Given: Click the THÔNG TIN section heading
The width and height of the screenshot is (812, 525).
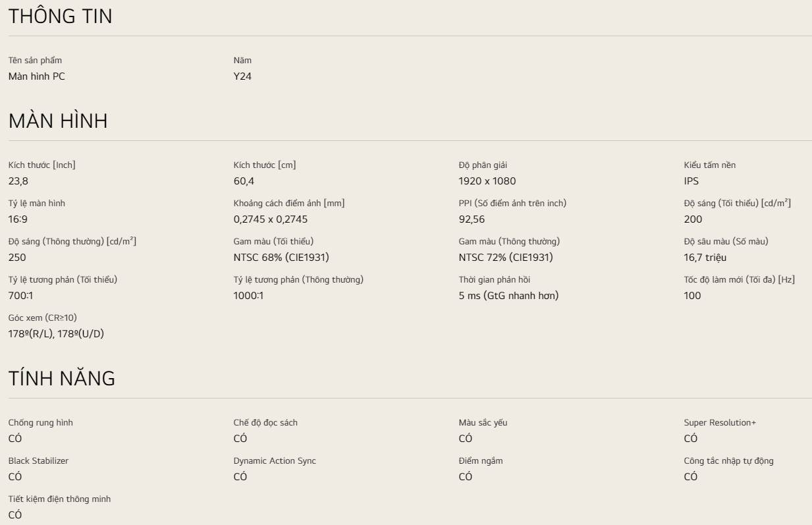Looking at the screenshot, I should (x=60, y=16).
